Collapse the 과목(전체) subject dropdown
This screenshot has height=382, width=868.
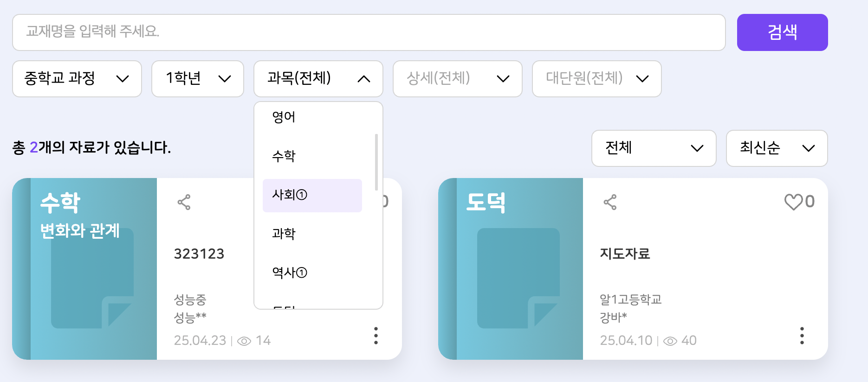coord(318,79)
